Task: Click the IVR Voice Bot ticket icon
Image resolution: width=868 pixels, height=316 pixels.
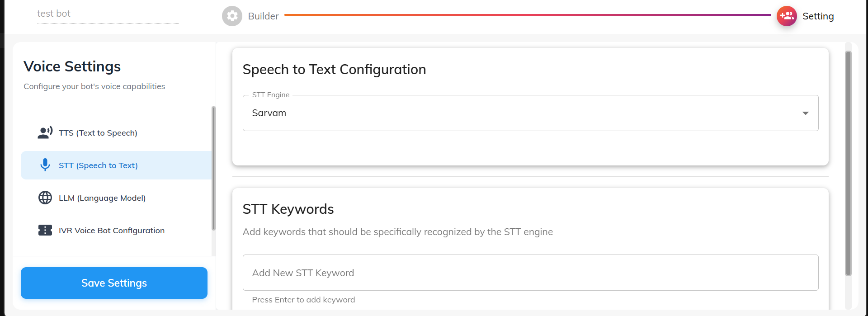Action: (x=45, y=230)
